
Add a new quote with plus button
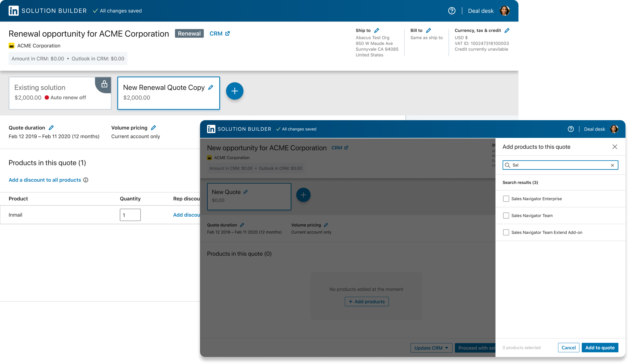[234, 91]
